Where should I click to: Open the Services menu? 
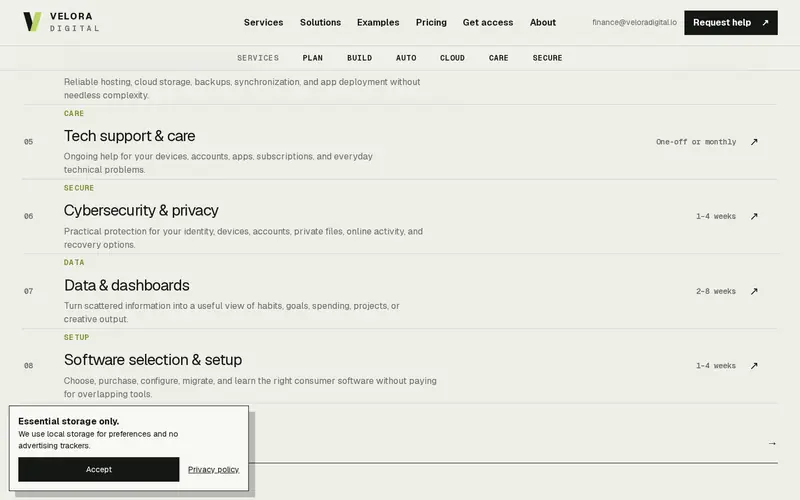(263, 22)
